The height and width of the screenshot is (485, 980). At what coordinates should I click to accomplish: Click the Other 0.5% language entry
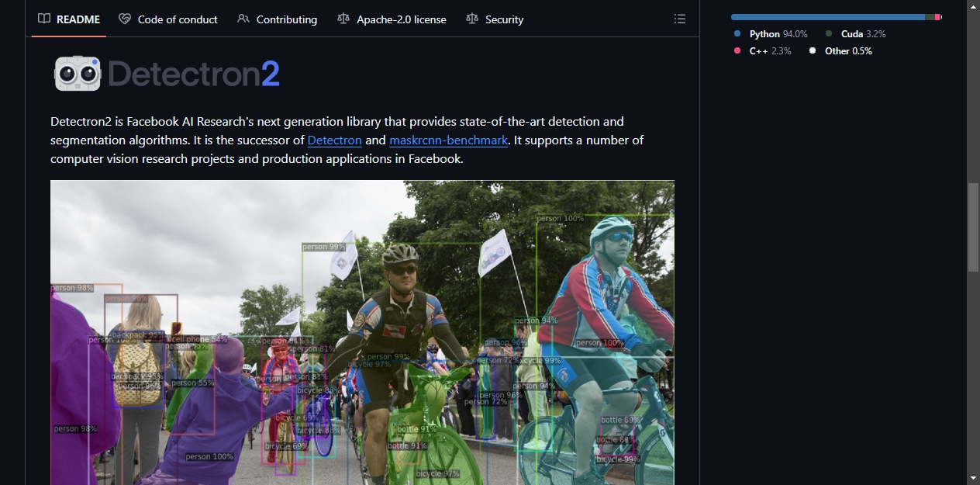tap(840, 51)
